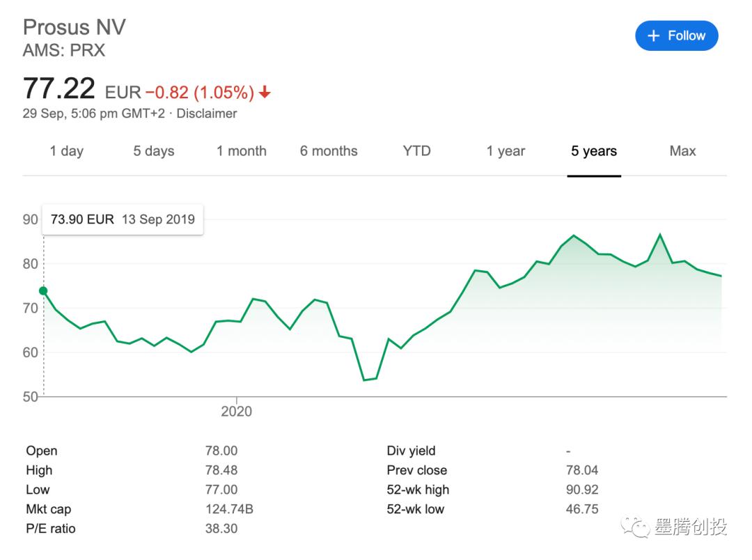
Task: Open the Disclaimer link
Action: coord(207,114)
